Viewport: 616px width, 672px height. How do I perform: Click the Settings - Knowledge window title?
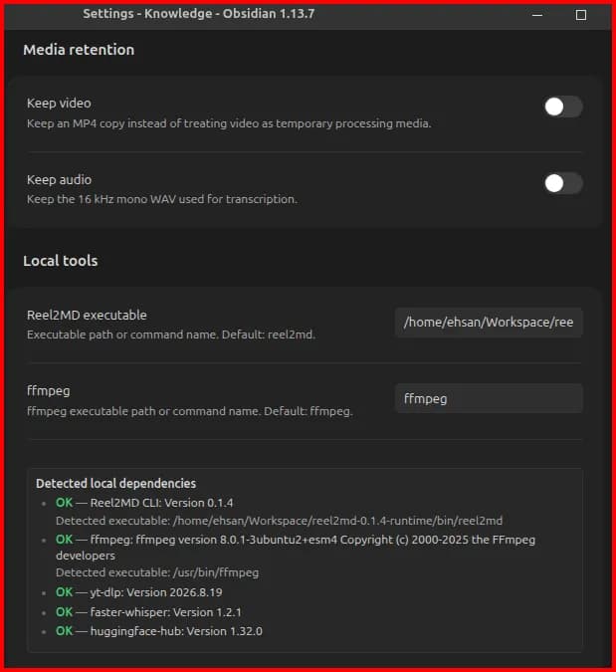[199, 14]
